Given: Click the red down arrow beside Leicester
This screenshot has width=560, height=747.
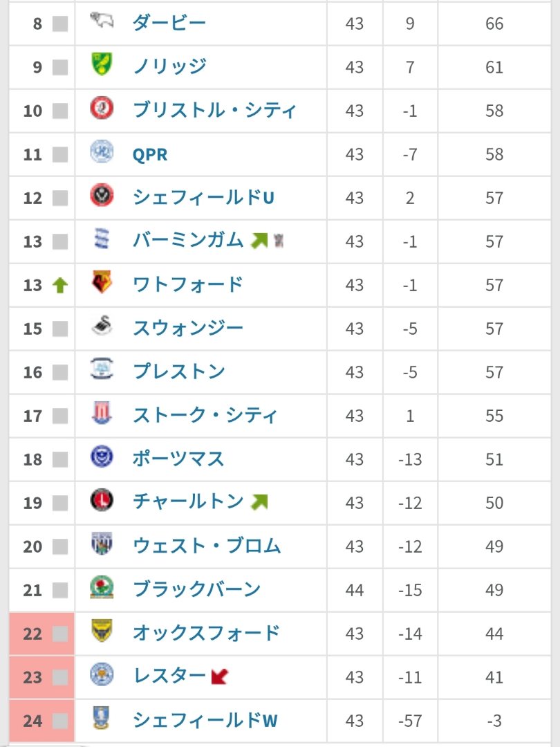Looking at the screenshot, I should tap(220, 676).
